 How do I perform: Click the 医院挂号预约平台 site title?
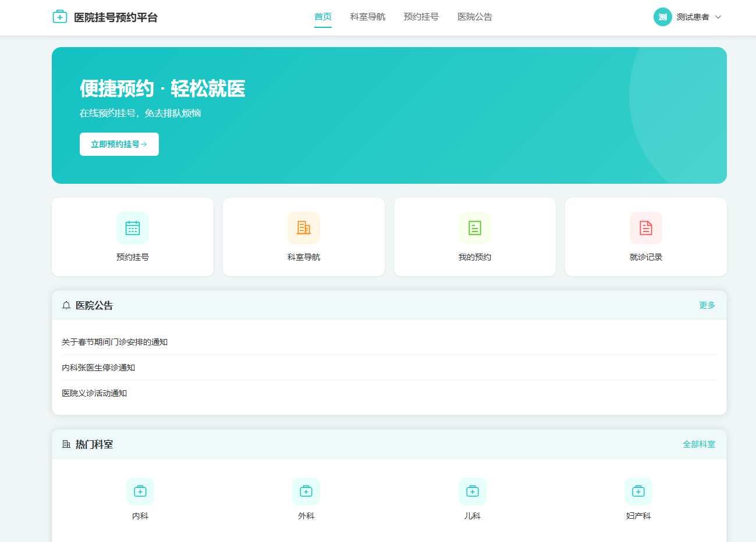point(116,17)
